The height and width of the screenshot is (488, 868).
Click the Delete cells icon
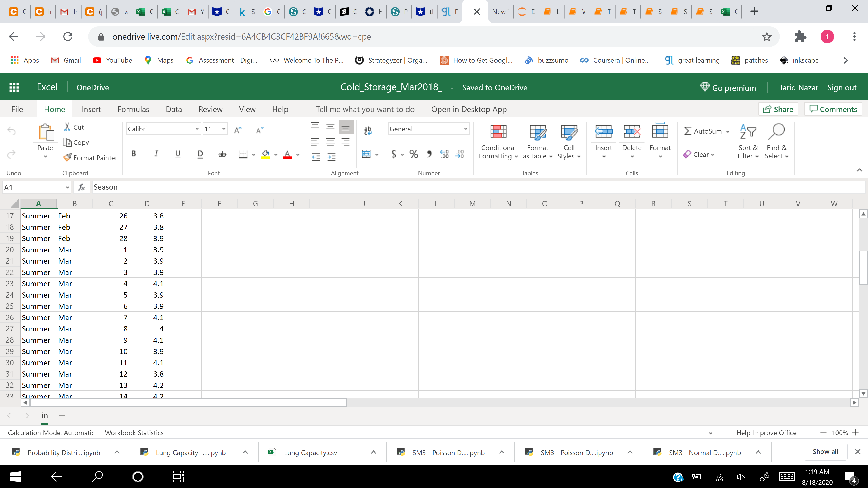(632, 132)
